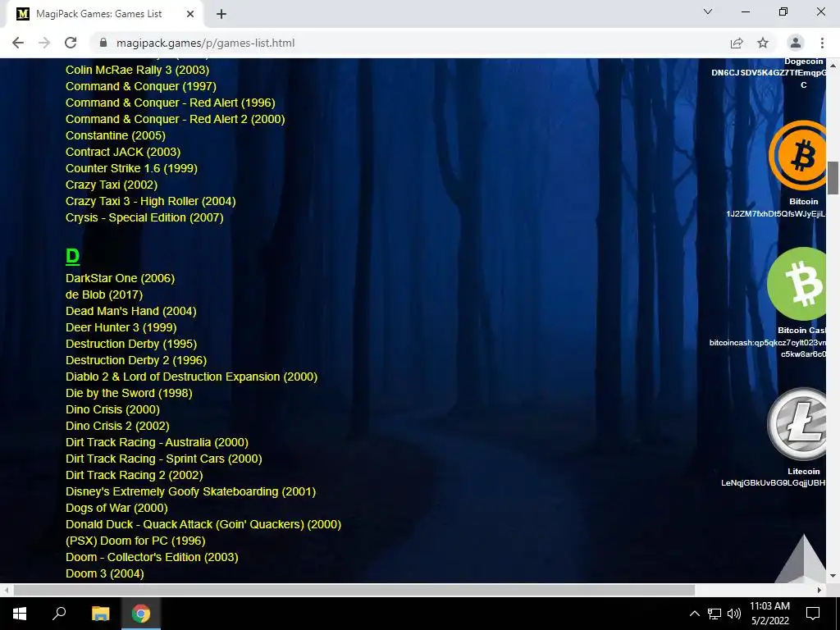Click the green D section heading
Viewport: 840px width, 630px height.
[72, 256]
